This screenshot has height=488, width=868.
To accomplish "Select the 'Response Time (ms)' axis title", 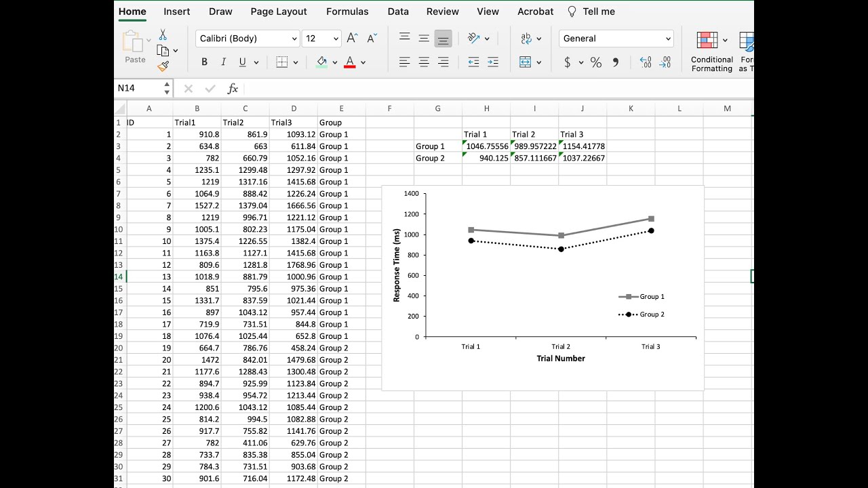I will point(397,265).
